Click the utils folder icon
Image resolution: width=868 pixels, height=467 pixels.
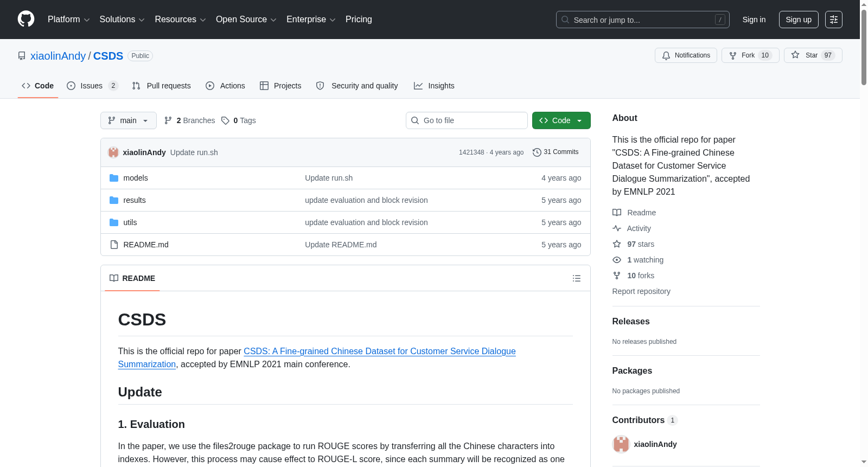[114, 222]
